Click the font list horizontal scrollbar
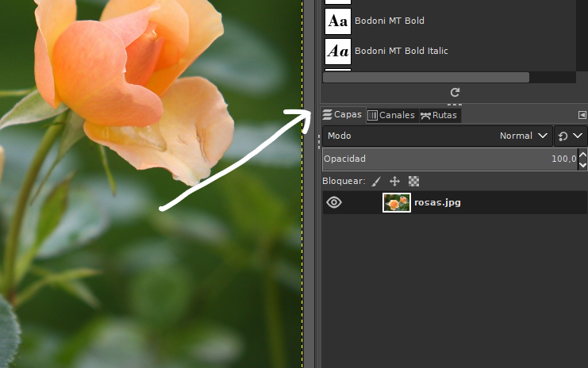The image size is (588, 368). point(426,78)
